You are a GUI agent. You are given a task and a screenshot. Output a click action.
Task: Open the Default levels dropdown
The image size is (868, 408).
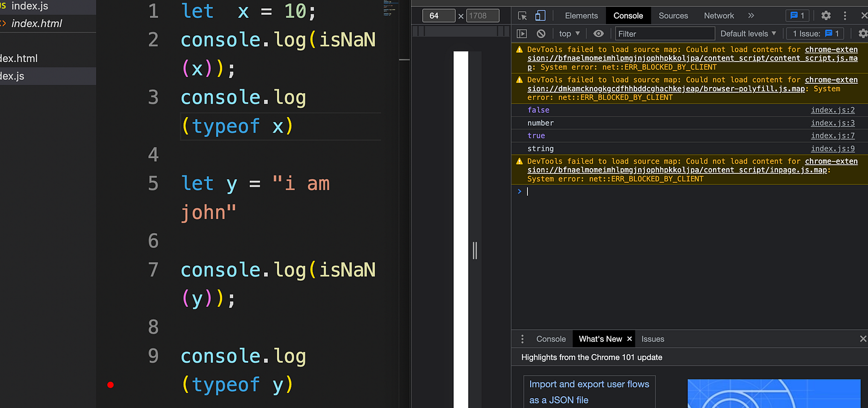pos(748,33)
